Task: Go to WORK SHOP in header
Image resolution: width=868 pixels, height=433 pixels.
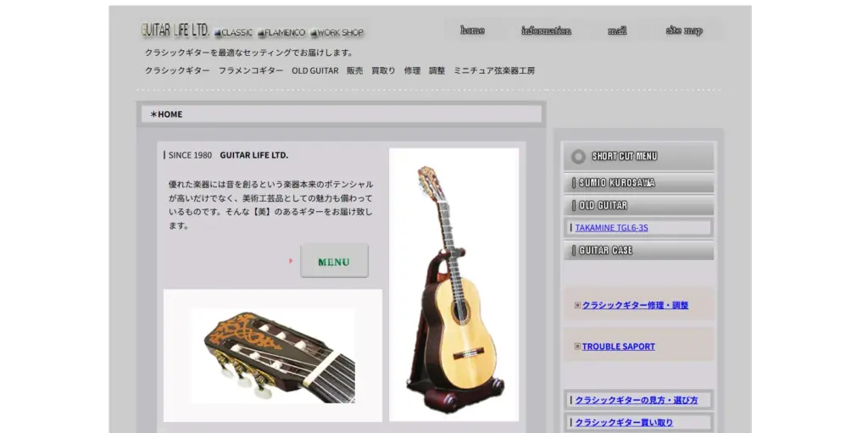Action: 337,33
